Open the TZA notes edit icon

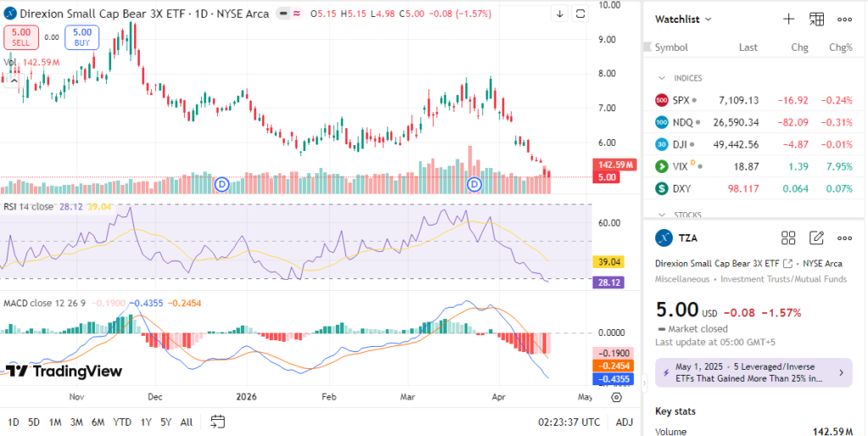(x=816, y=238)
